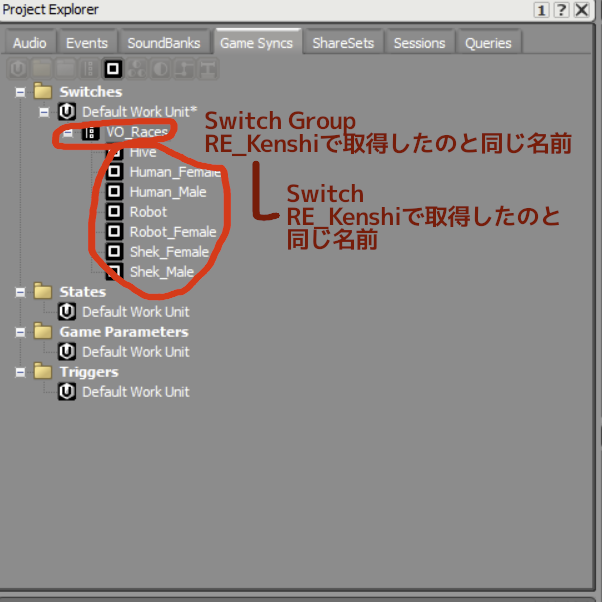Click the Human_Female switch icon
This screenshot has width=602, height=602.
(x=114, y=172)
